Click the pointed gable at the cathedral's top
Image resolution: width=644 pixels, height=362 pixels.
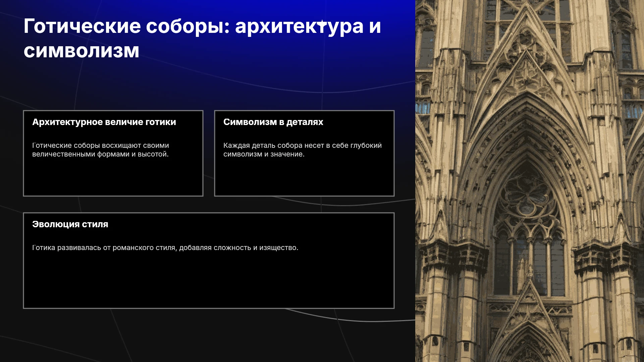(527, 50)
